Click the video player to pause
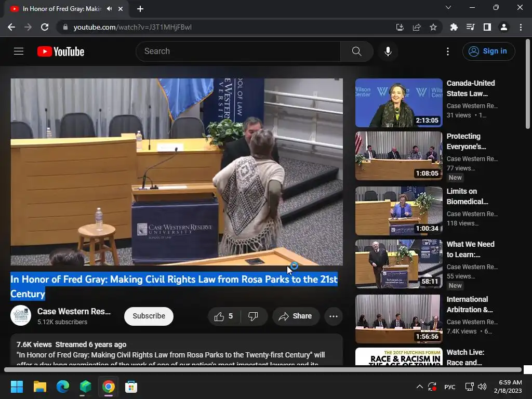The height and width of the screenshot is (399, 532). coord(177,171)
